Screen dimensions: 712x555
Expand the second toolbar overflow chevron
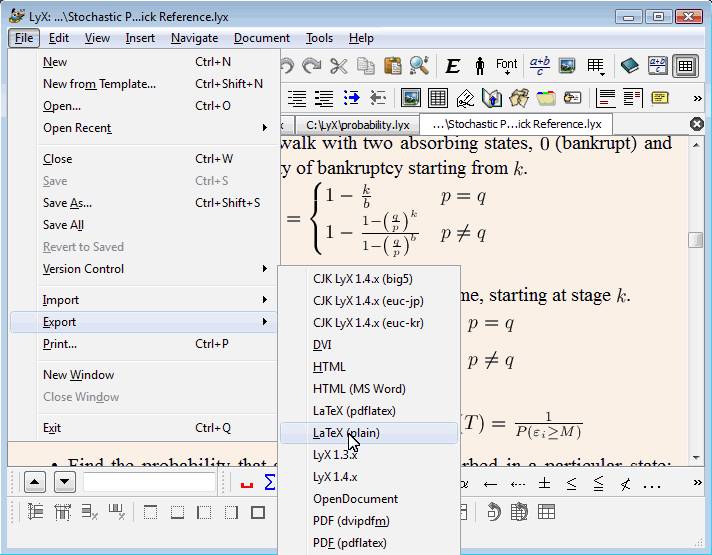[697, 99]
